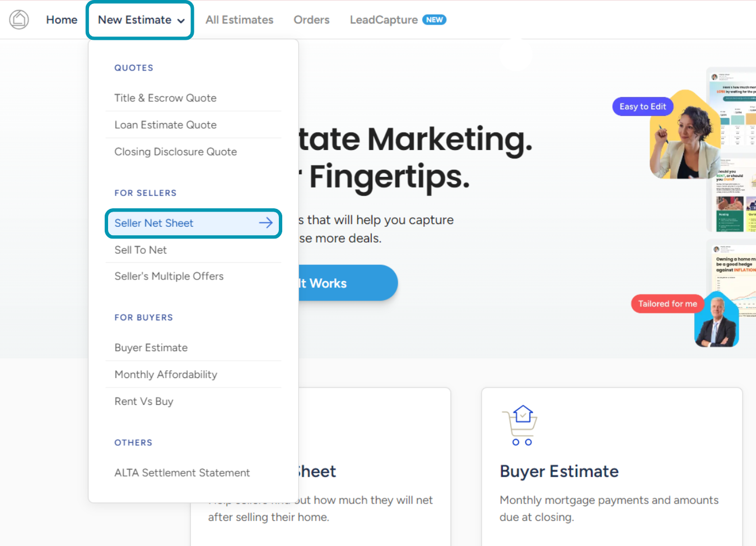Click the shopping cart house icon
This screenshot has width=756, height=546.
coord(520,426)
